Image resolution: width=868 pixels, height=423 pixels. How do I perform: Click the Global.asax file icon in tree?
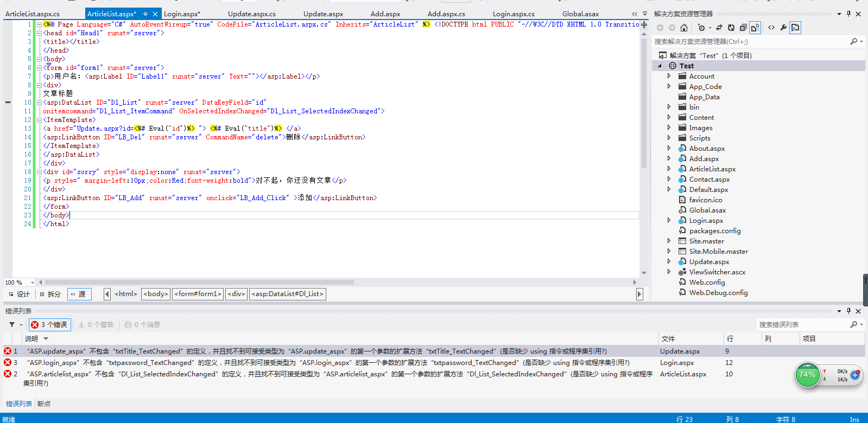click(x=682, y=210)
